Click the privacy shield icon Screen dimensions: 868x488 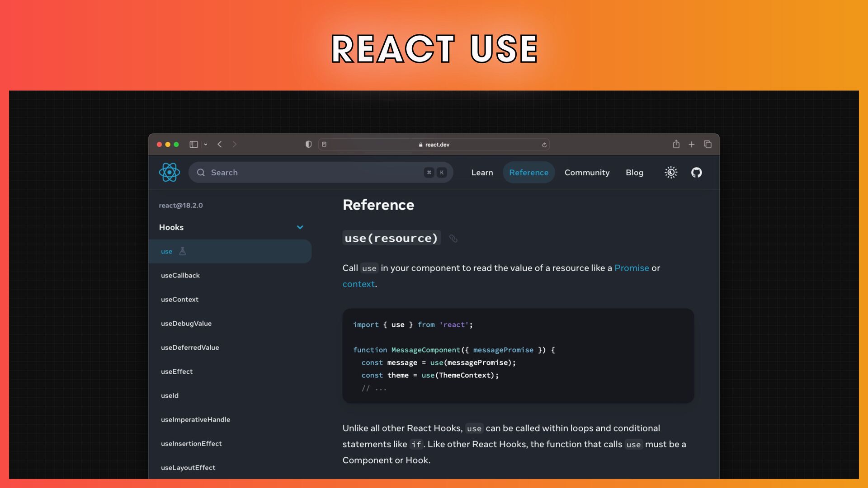pyautogui.click(x=308, y=145)
